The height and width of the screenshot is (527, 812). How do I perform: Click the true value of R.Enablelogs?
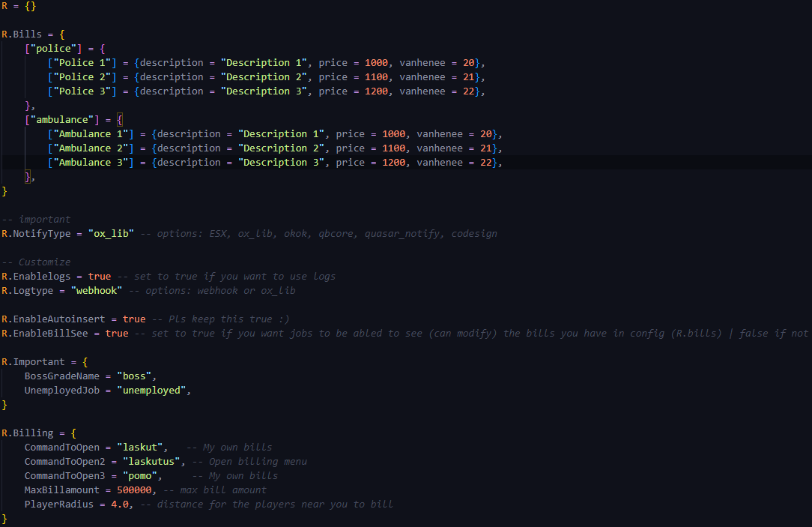pos(100,277)
